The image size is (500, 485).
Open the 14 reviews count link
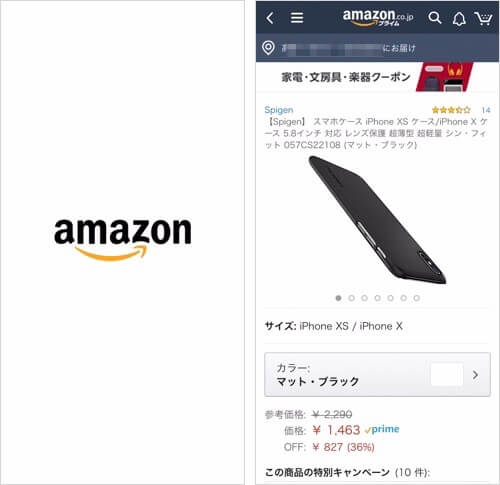pyautogui.click(x=486, y=110)
